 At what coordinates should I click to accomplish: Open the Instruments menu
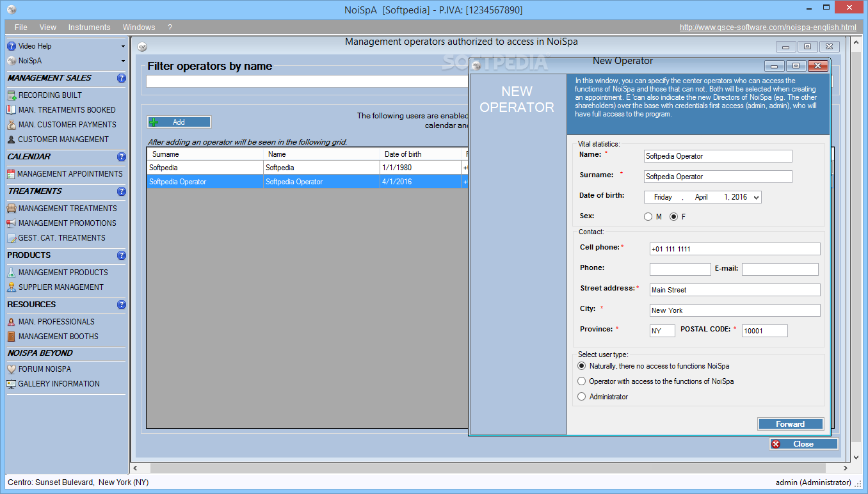[90, 28]
